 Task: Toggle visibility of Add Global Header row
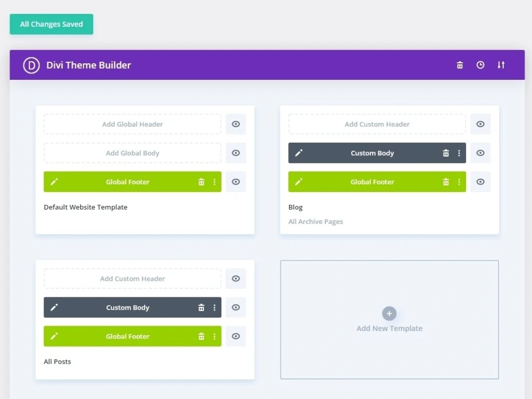click(236, 124)
